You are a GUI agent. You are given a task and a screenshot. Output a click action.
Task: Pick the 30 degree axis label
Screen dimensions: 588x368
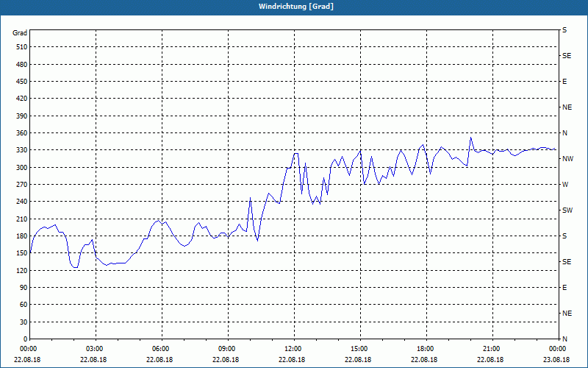tap(24, 322)
